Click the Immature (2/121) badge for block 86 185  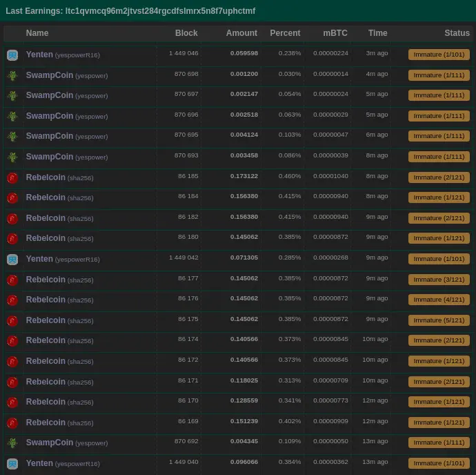coord(439,177)
